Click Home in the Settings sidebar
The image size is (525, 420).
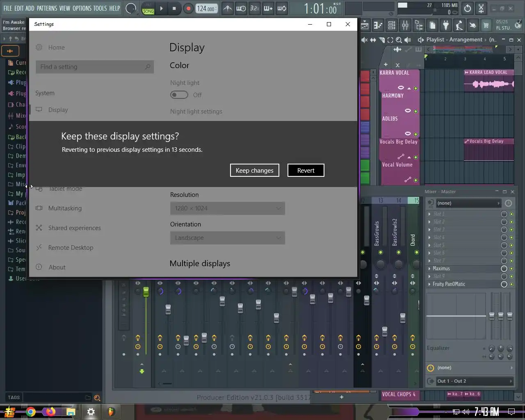click(56, 47)
